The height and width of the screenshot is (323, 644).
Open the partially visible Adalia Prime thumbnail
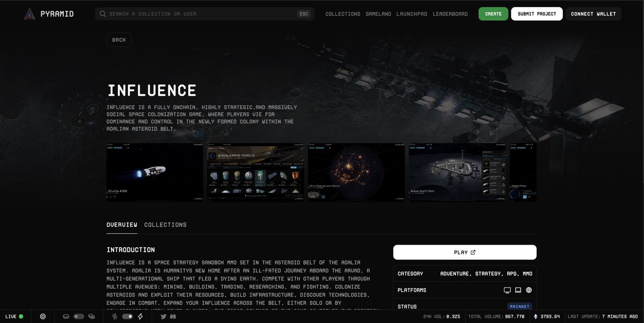(x=523, y=173)
